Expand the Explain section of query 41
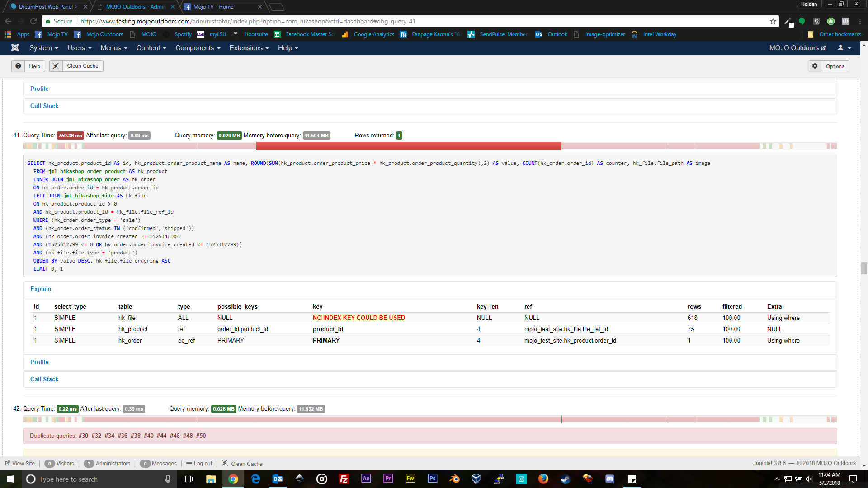868x488 pixels. tap(41, 289)
